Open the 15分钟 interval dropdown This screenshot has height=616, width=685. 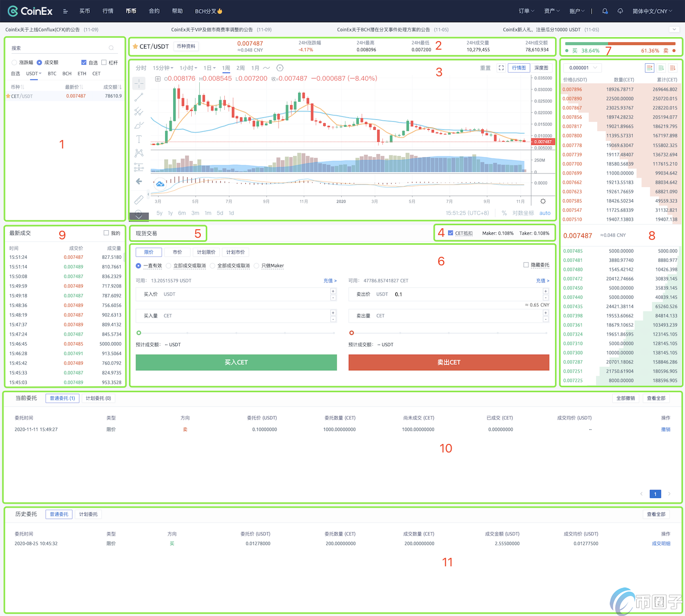(163, 68)
